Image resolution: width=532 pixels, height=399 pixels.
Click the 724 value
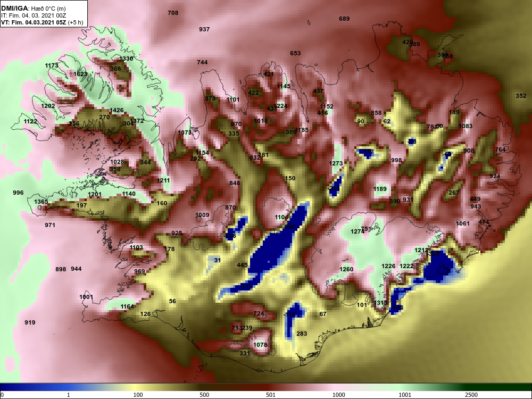(x=259, y=313)
